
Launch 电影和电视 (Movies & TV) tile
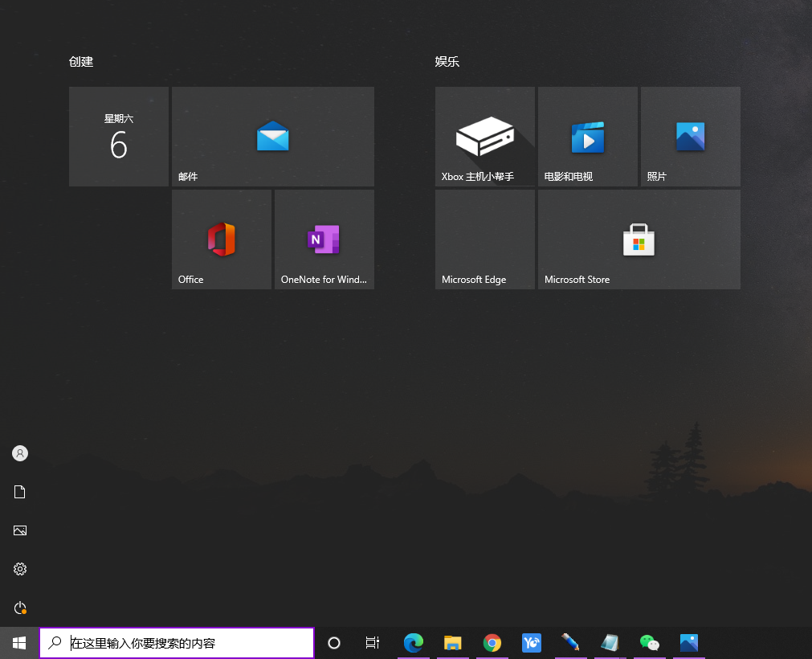point(588,137)
